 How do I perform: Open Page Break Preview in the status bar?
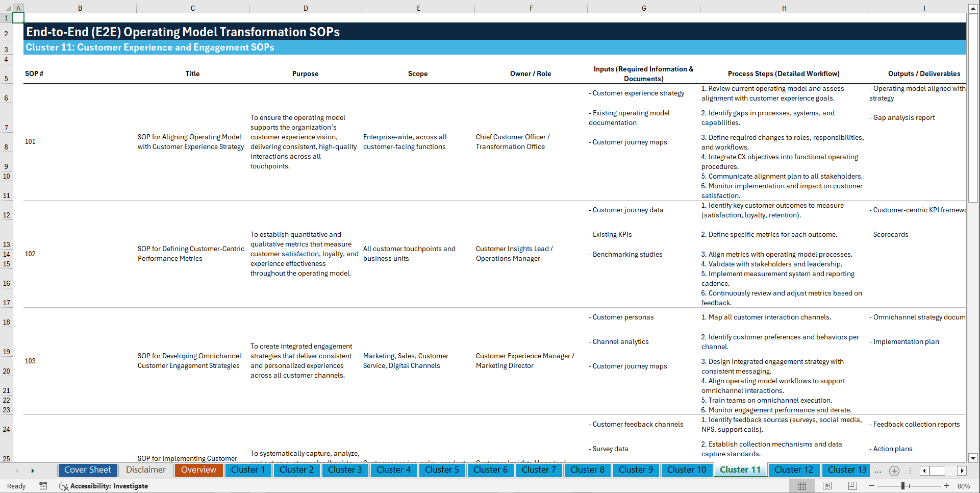point(852,486)
